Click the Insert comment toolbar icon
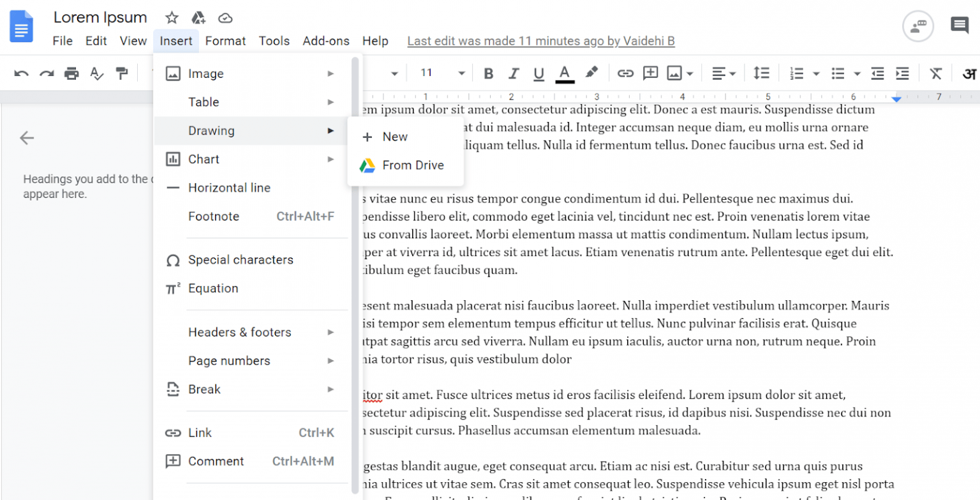 [x=651, y=73]
